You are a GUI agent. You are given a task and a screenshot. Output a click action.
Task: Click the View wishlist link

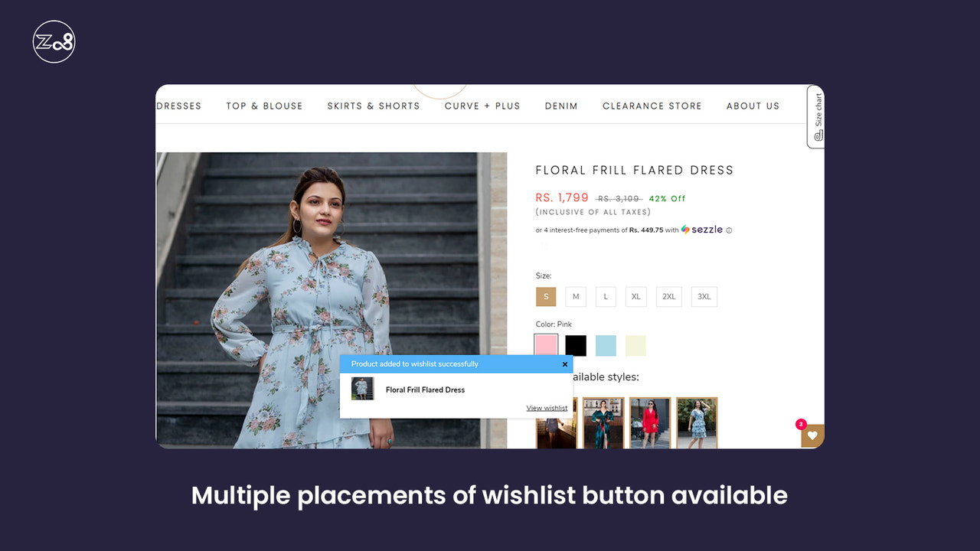point(547,407)
